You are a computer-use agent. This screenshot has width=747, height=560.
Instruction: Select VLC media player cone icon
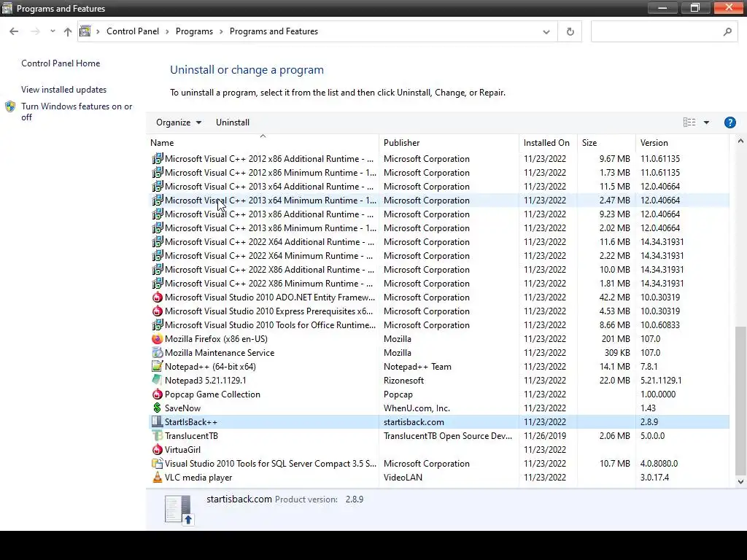158,477
